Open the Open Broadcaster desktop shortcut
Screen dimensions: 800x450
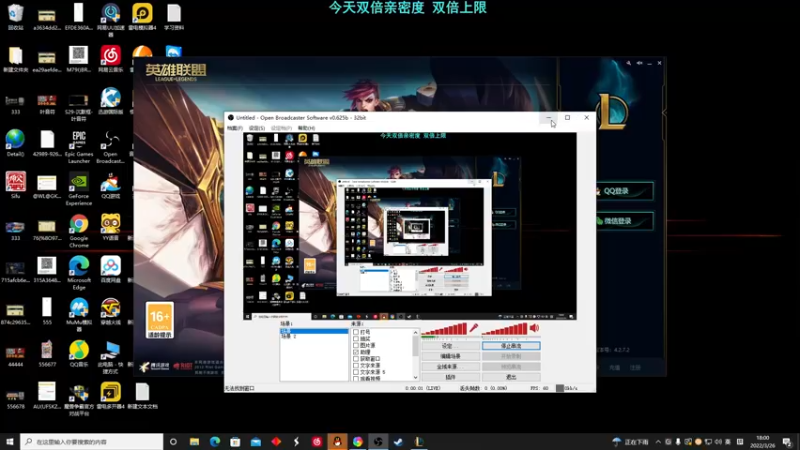[110, 147]
